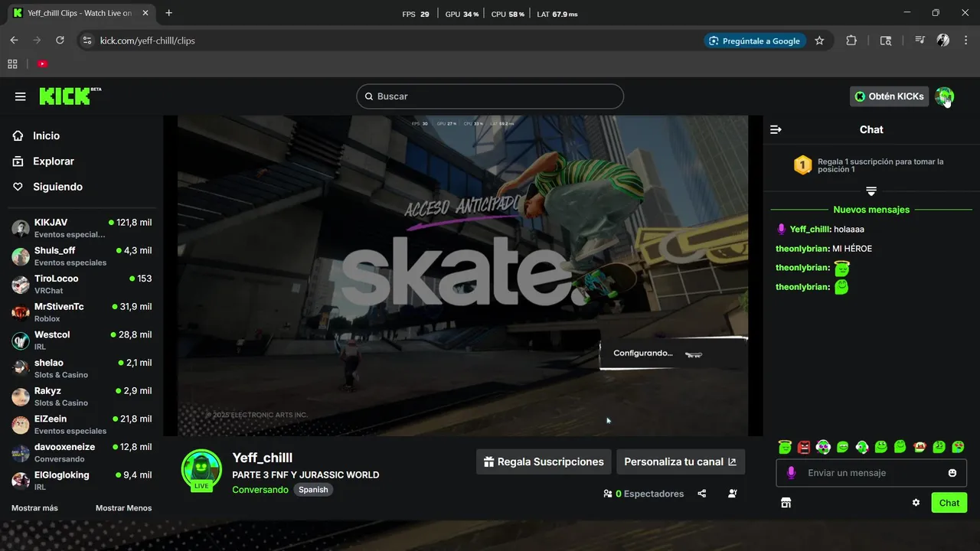Open Rakyz channel in sidebar
The height and width of the screenshot is (551, 980).
click(x=81, y=396)
